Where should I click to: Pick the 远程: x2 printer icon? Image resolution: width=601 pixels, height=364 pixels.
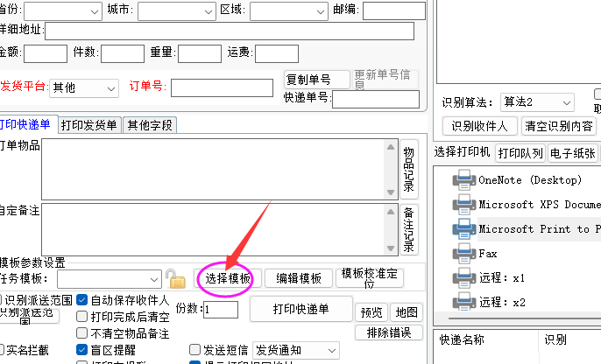[463, 303]
